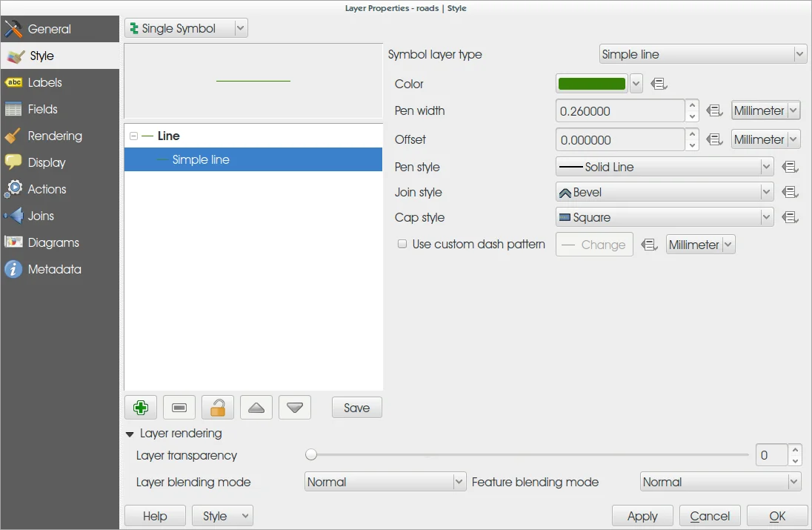Collapse the Line symbol tree node

pyautogui.click(x=133, y=136)
